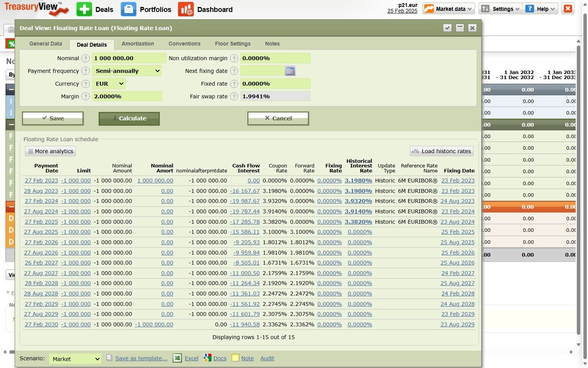
Task: Open calendar picker for Next fixing date
Action: point(290,71)
